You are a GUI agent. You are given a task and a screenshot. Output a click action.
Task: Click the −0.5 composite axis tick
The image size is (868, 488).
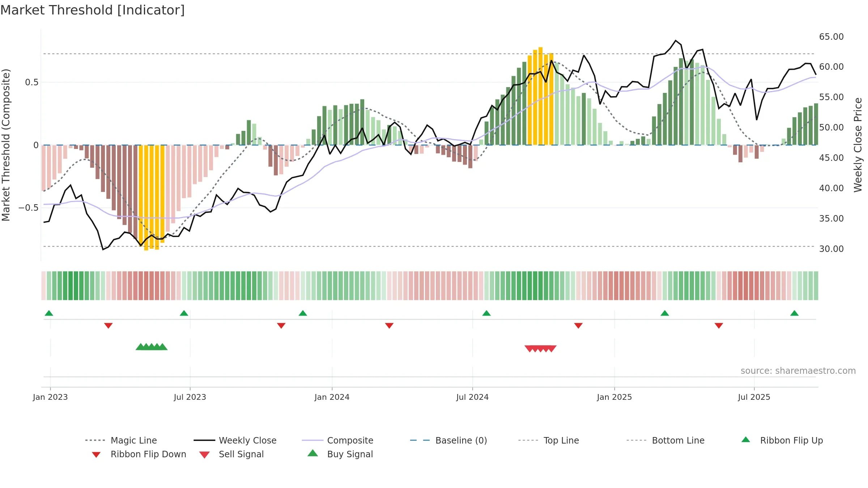tap(28, 207)
